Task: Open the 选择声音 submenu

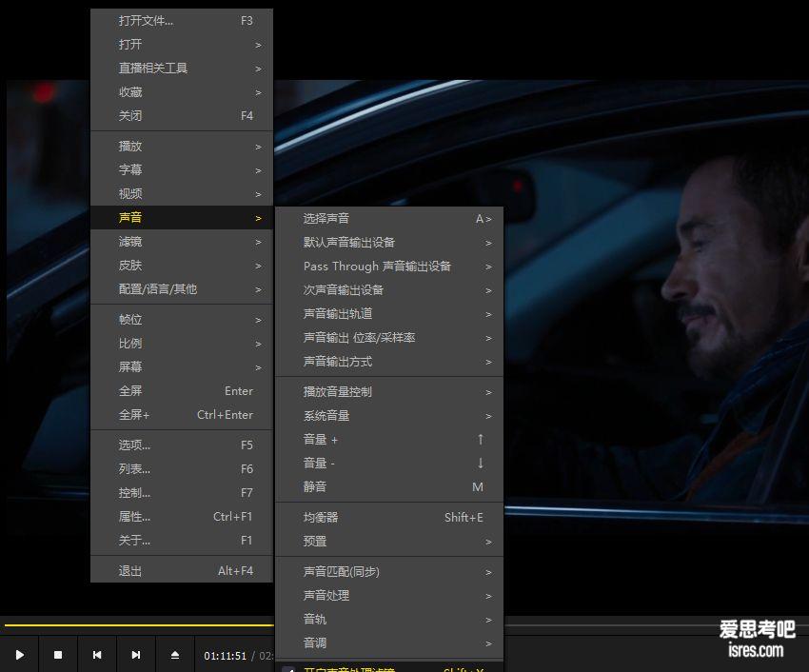Action: tap(389, 219)
